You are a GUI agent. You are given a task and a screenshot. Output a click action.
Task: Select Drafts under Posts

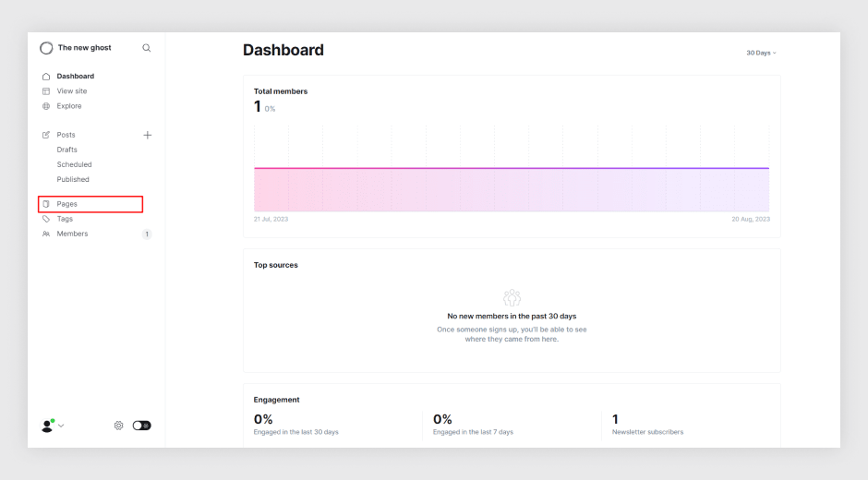coord(67,150)
